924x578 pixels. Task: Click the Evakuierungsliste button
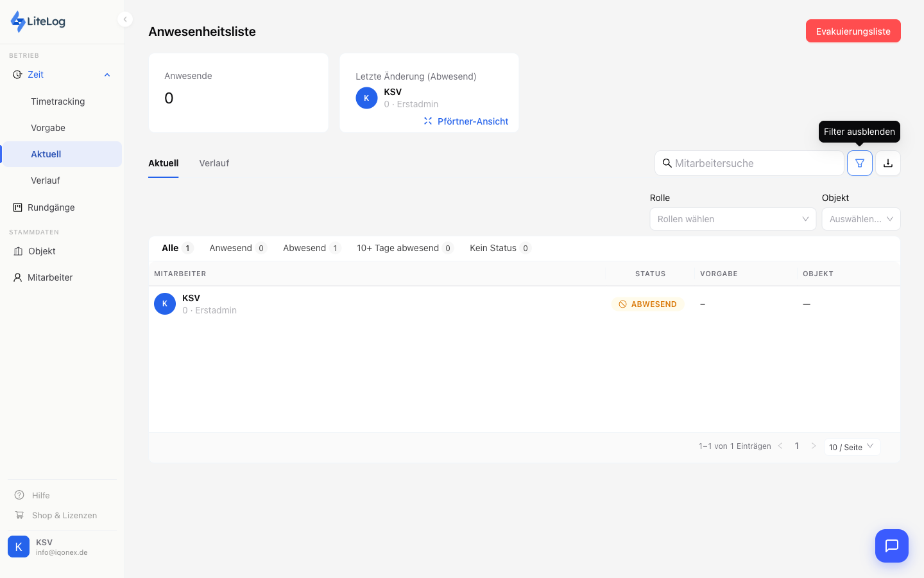point(853,31)
